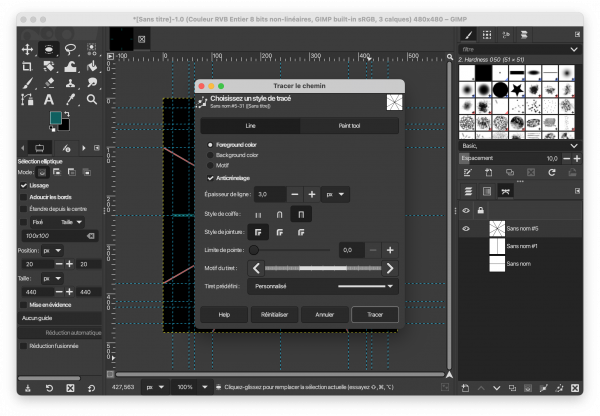This screenshot has height=416, width=600.
Task: Choose Subtract from selection mode icon
Action: tap(72, 172)
